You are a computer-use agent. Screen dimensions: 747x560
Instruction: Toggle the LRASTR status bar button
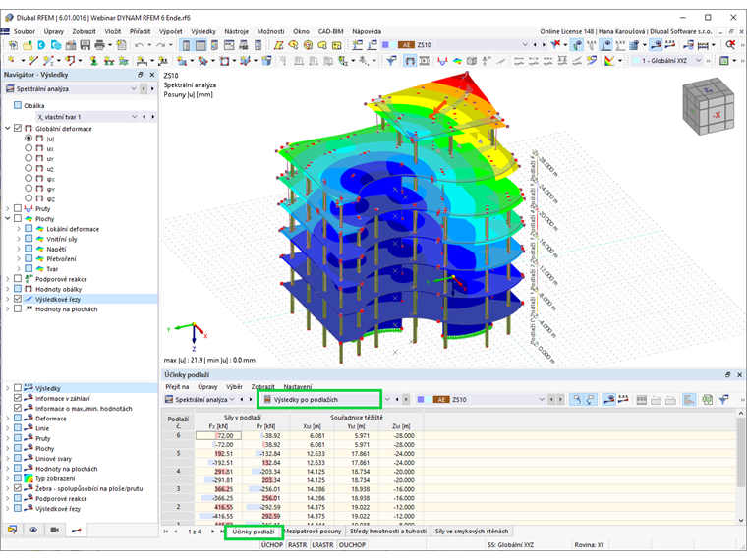pyautogui.click(x=322, y=544)
